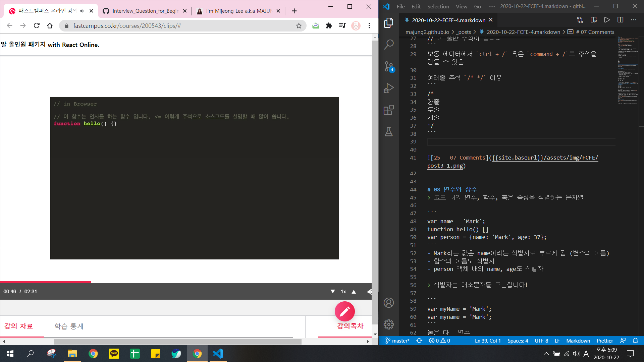This screenshot has height=362, width=644.
Task: Seek within the red video progress bar
Action: (45, 282)
